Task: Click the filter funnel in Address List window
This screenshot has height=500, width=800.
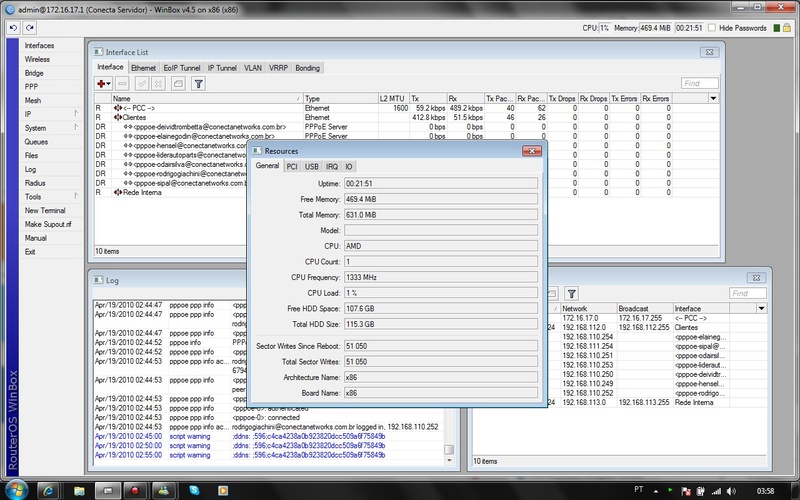Action: point(571,293)
